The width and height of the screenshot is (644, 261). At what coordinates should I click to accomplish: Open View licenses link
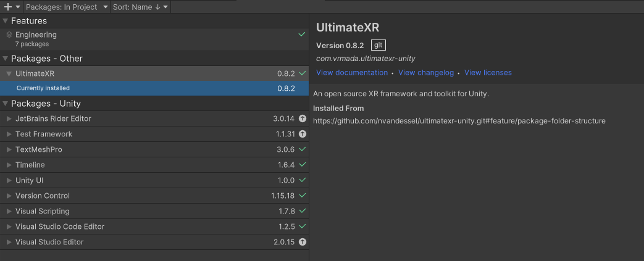tap(488, 73)
